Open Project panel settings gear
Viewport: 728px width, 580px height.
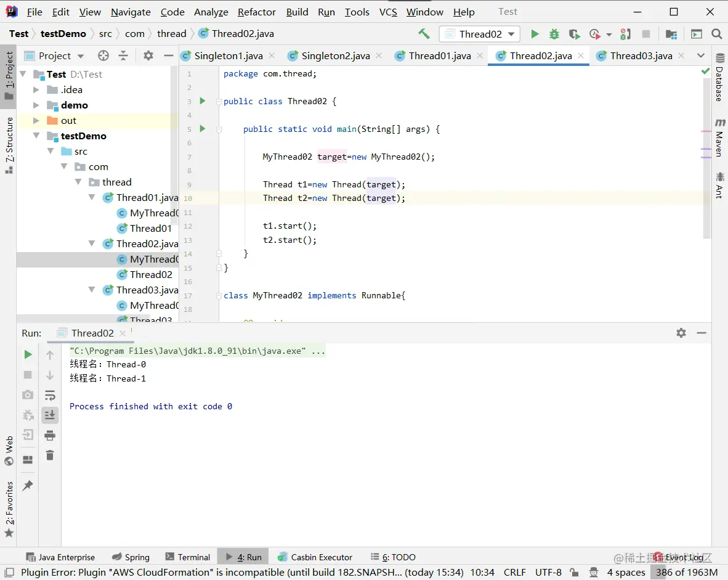148,55
